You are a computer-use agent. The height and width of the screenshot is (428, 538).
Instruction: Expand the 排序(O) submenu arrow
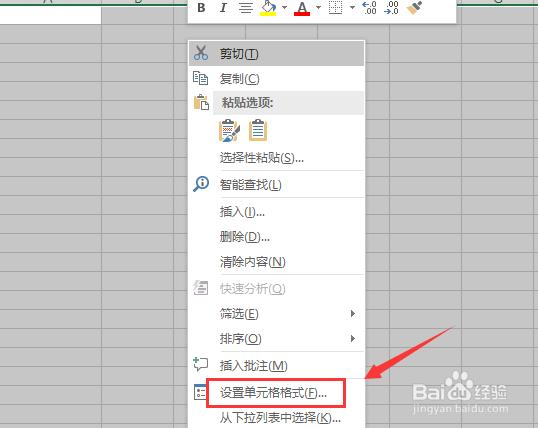click(x=353, y=339)
